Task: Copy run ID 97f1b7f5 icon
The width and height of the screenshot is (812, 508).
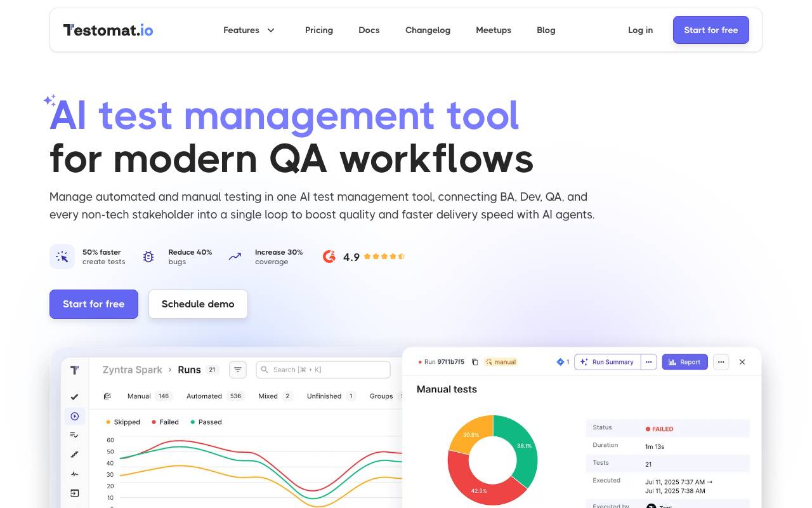Action: coord(475,362)
